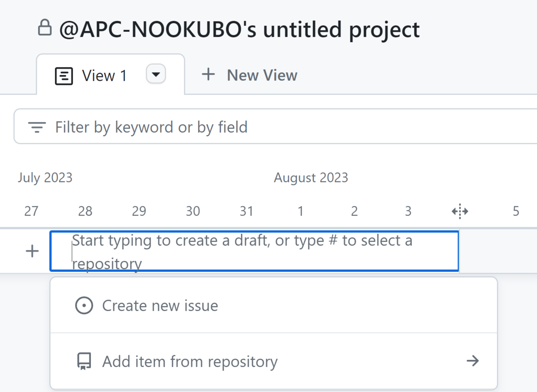
Task: Click the plus icon next to New View
Action: point(208,74)
